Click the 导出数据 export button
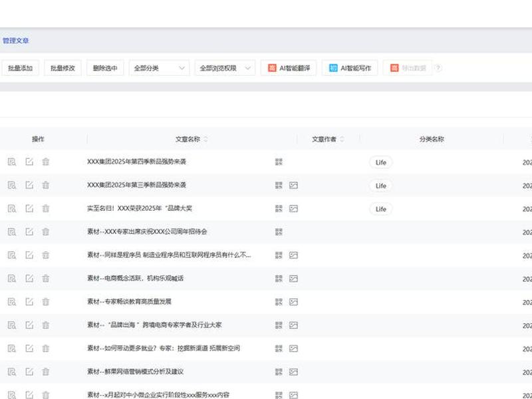The height and width of the screenshot is (399, 532). (408, 68)
